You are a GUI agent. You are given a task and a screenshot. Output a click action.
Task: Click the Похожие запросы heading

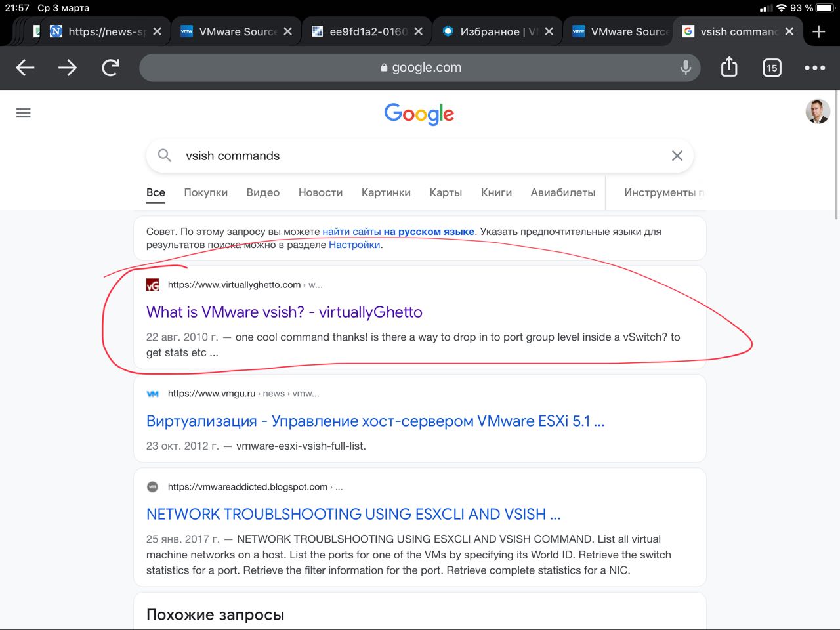(215, 615)
